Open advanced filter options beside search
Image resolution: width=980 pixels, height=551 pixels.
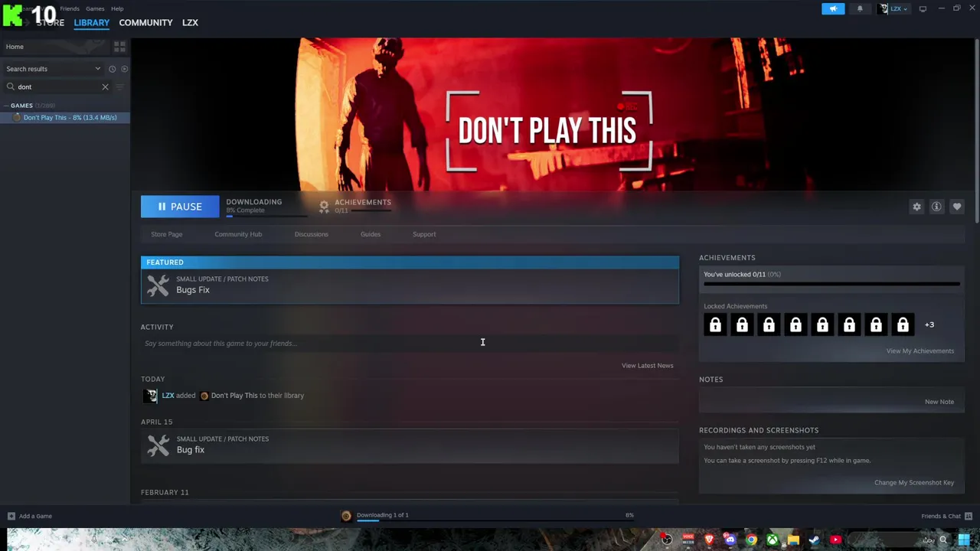click(x=119, y=87)
